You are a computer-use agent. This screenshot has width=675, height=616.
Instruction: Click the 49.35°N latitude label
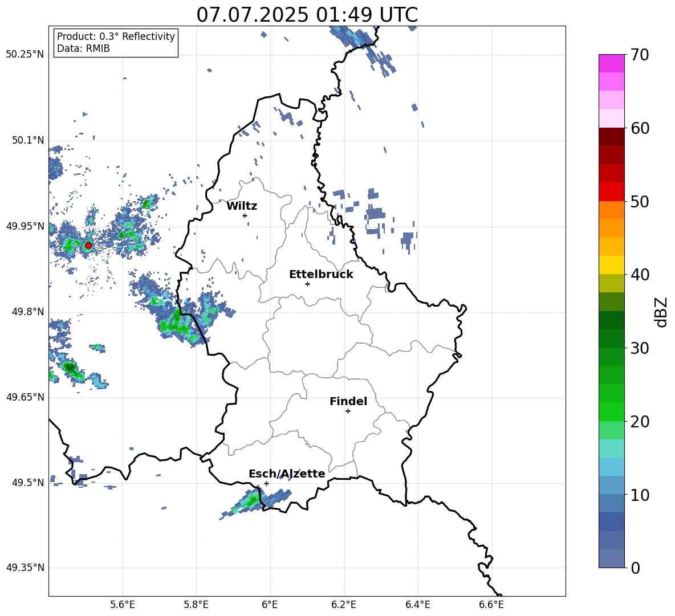pos(25,568)
